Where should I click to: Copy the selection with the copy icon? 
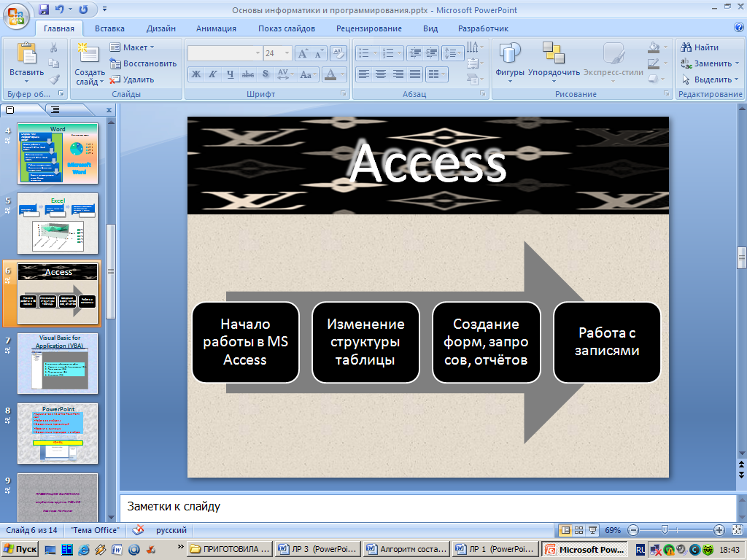(x=54, y=63)
